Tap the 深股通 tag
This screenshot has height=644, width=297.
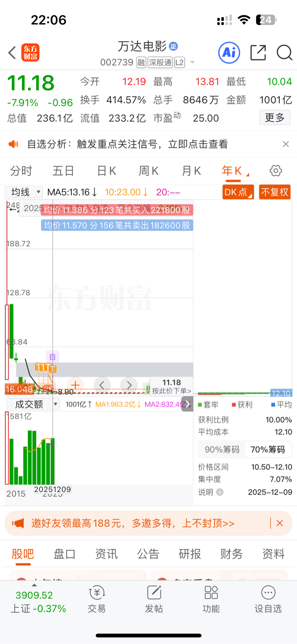point(160,62)
